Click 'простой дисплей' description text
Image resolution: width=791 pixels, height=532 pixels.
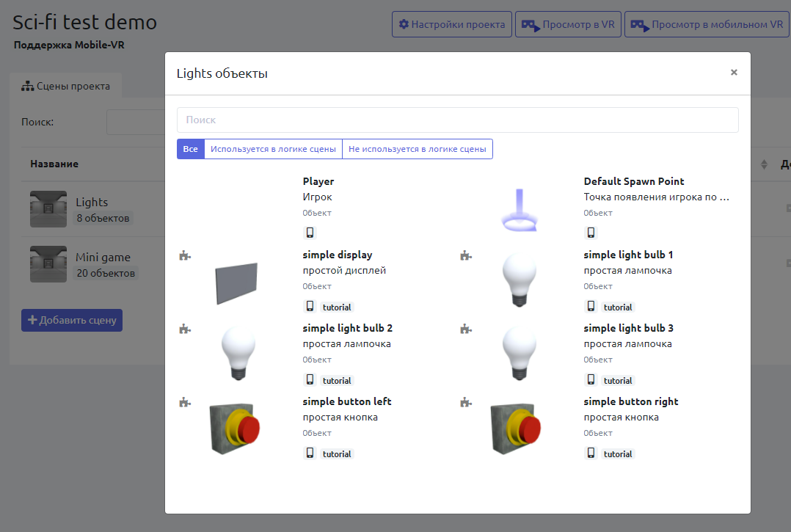click(344, 270)
